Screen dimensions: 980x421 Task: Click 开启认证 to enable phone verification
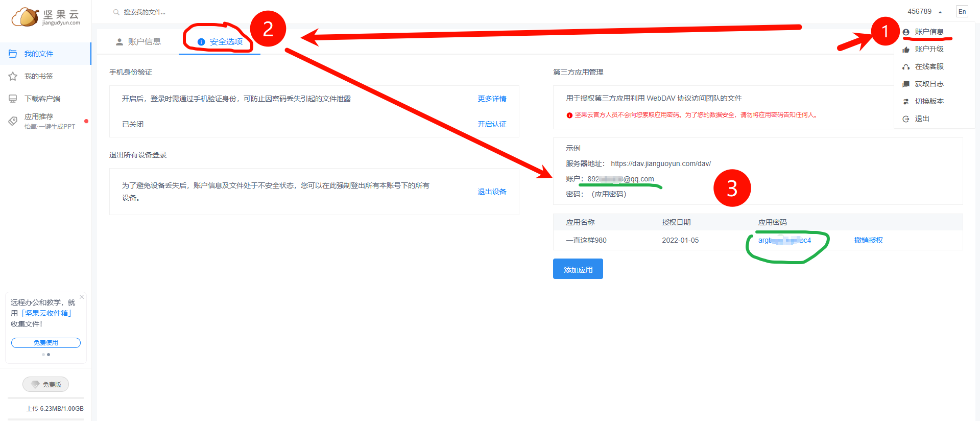pos(492,124)
